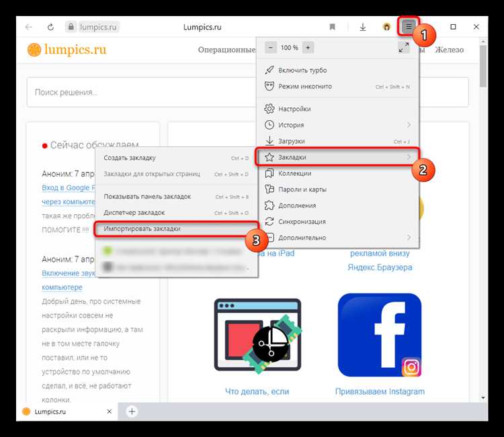Screen dimensions: 504x437
Task: Click the rocket turbo icon
Action: 269,70
